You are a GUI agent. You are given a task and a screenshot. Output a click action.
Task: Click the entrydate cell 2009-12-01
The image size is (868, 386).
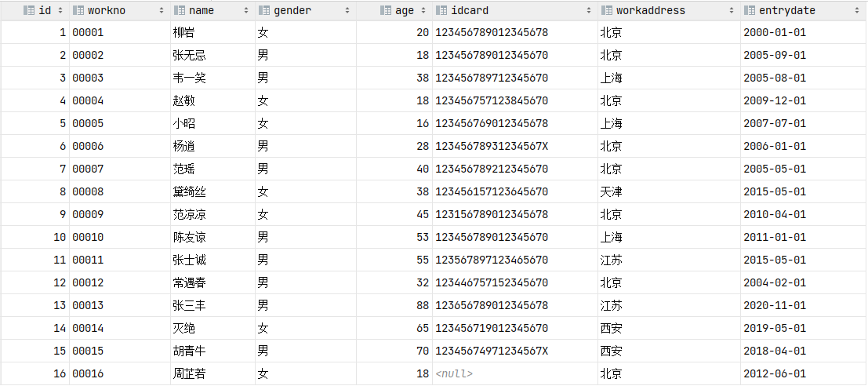click(x=775, y=100)
